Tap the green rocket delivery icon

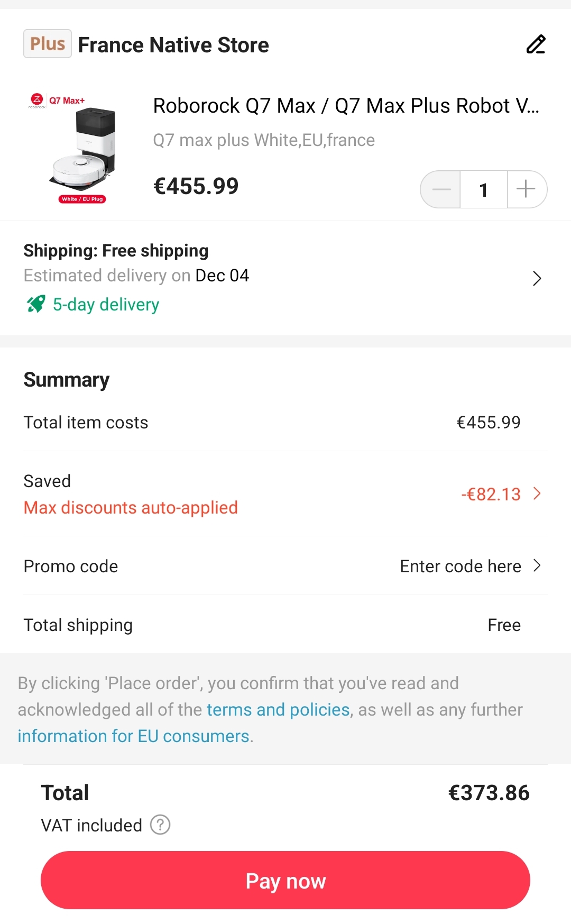[36, 304]
